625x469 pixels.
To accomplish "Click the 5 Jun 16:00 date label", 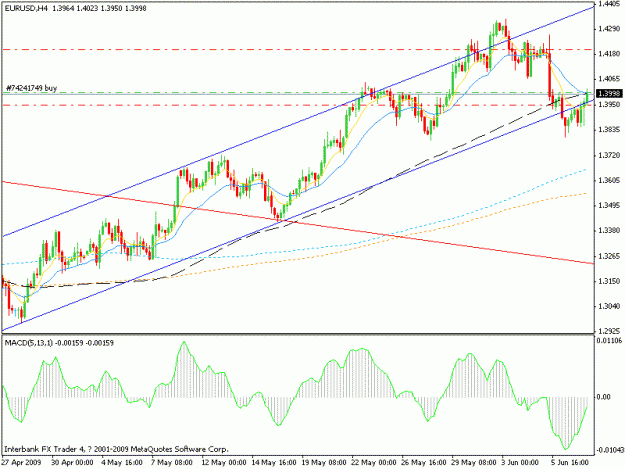I will tap(572, 463).
